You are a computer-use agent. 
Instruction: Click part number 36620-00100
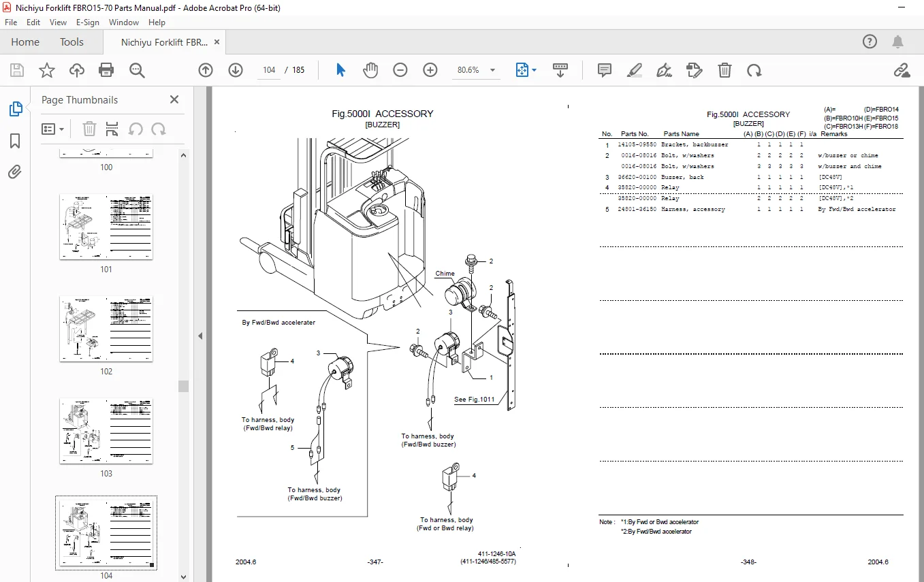pyautogui.click(x=637, y=177)
